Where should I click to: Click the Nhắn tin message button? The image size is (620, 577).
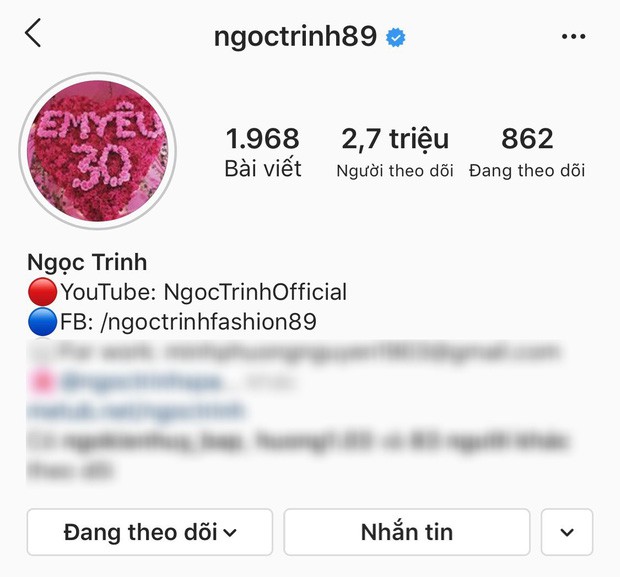tap(407, 532)
